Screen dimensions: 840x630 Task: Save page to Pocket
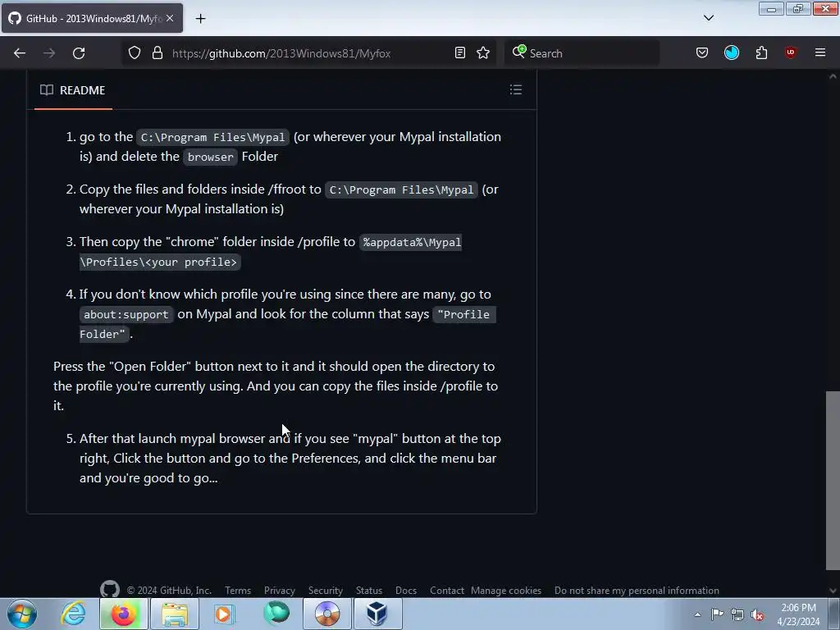[x=702, y=53]
